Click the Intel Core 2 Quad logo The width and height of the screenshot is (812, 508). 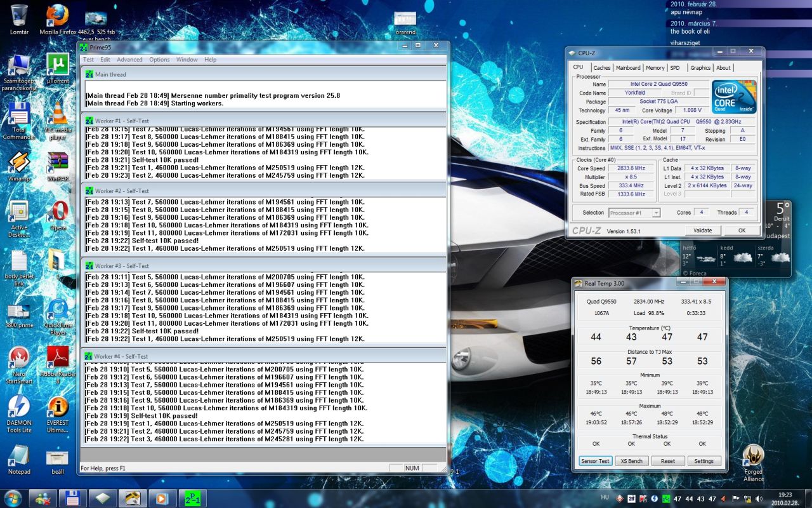[x=734, y=97]
